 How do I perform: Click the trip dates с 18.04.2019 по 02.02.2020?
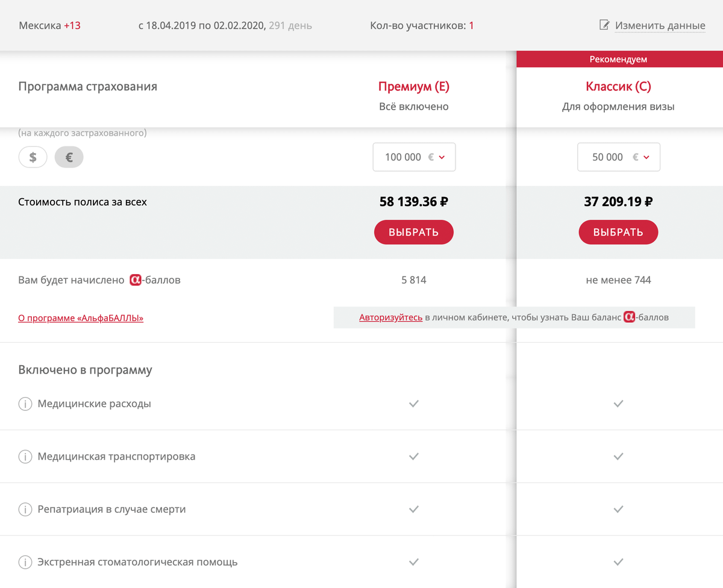pyautogui.click(x=202, y=26)
